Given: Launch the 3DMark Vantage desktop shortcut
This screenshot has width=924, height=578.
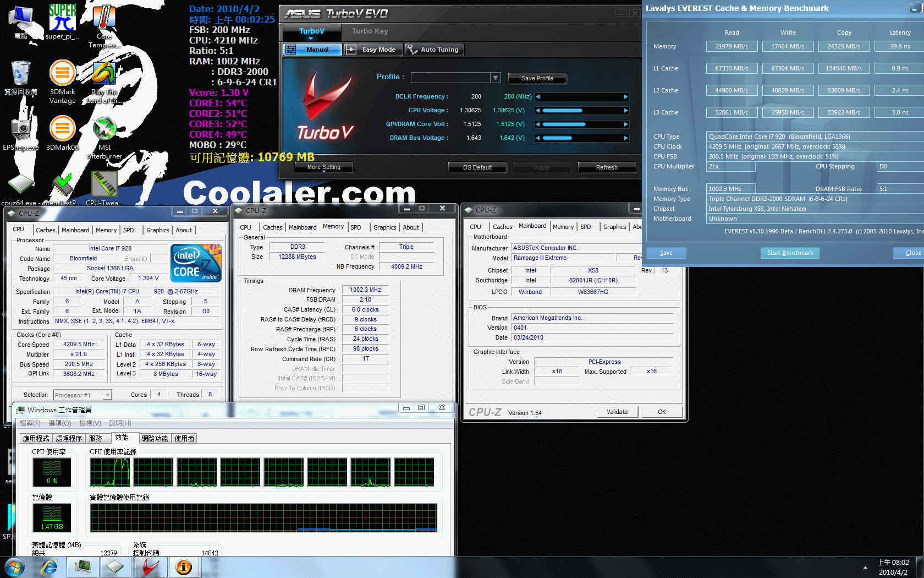Looking at the screenshot, I should [63, 81].
